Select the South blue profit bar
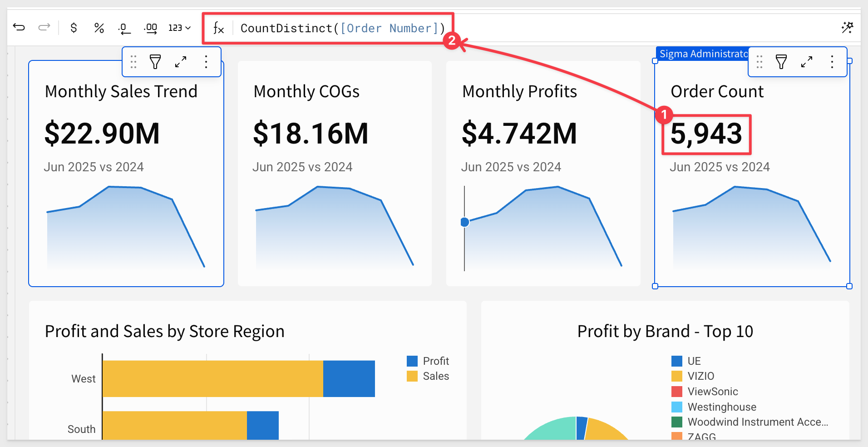Viewport: 868px width, 447px height. pos(263,425)
